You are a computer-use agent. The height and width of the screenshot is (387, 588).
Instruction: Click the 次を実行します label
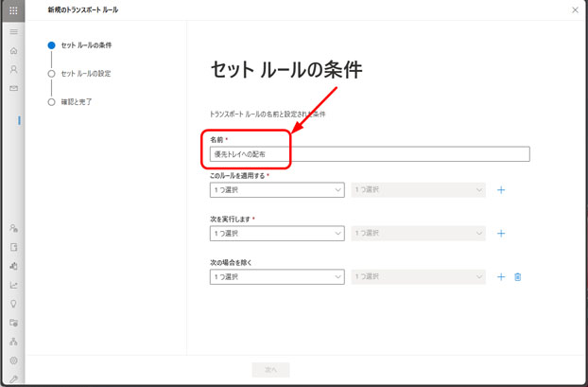[230, 220]
